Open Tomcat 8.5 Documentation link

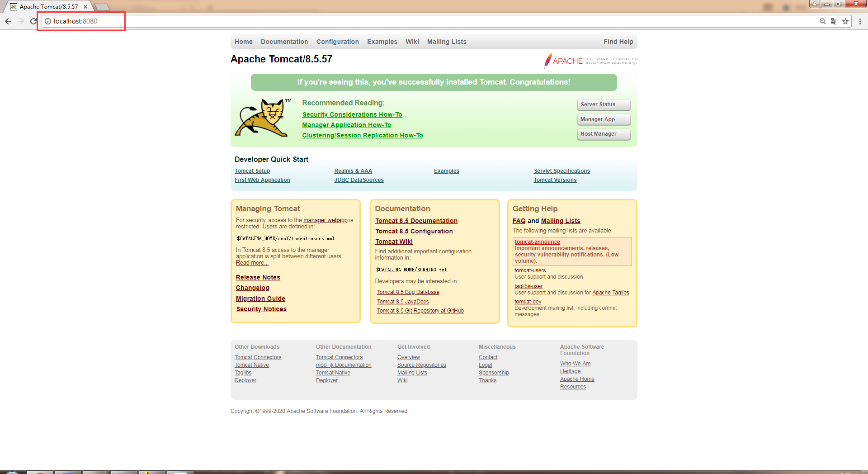(x=416, y=221)
